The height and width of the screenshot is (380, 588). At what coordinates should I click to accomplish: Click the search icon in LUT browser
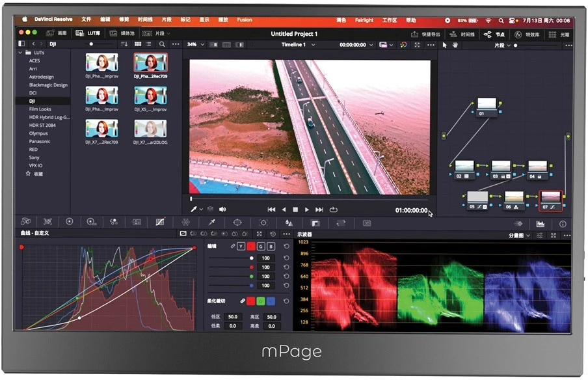162,44
